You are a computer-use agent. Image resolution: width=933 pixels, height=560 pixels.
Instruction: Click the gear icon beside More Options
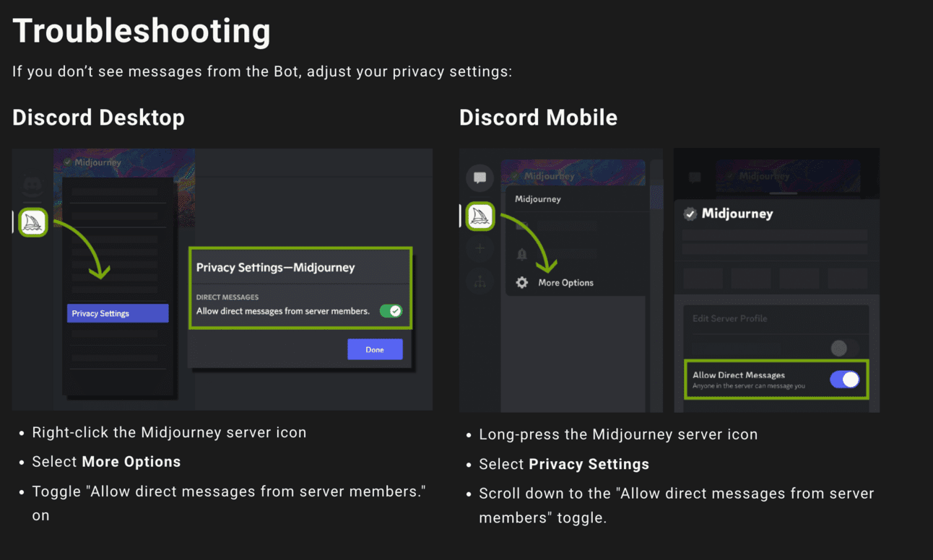tap(522, 283)
